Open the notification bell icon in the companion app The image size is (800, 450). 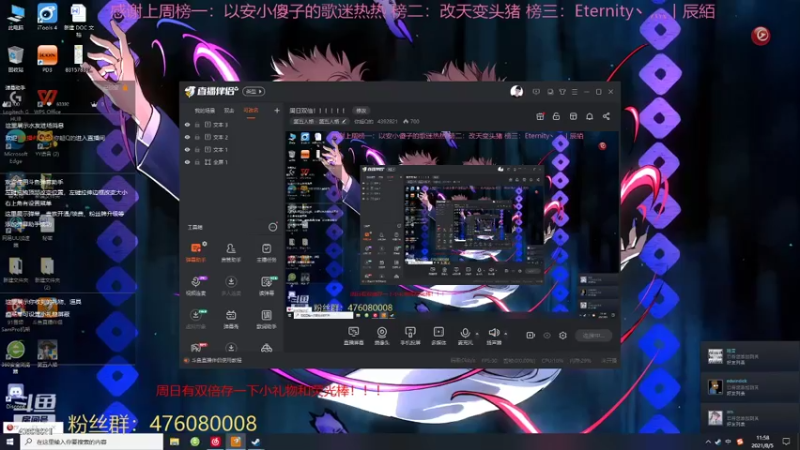(x=589, y=116)
